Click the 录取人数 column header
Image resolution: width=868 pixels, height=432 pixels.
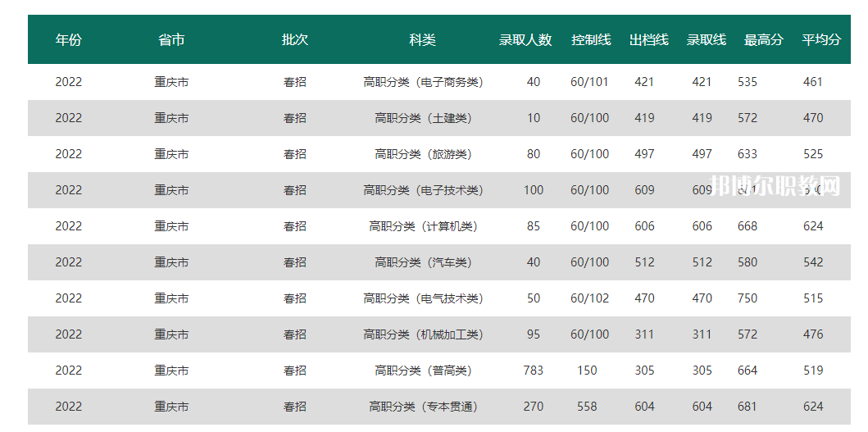tap(526, 40)
